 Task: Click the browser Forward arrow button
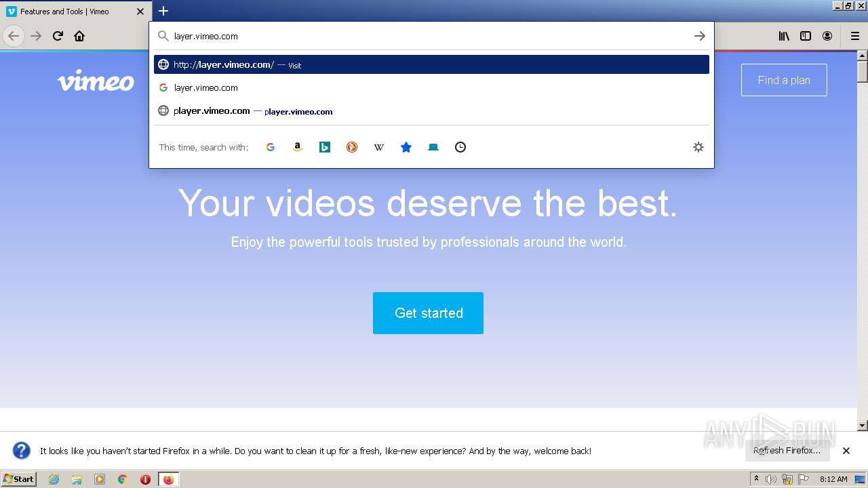tap(36, 36)
